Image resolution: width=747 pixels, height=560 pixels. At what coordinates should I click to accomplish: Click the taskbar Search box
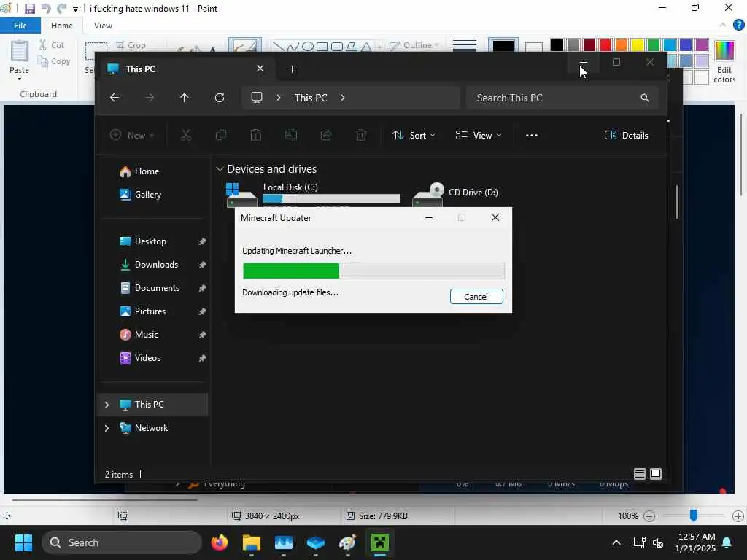122,542
